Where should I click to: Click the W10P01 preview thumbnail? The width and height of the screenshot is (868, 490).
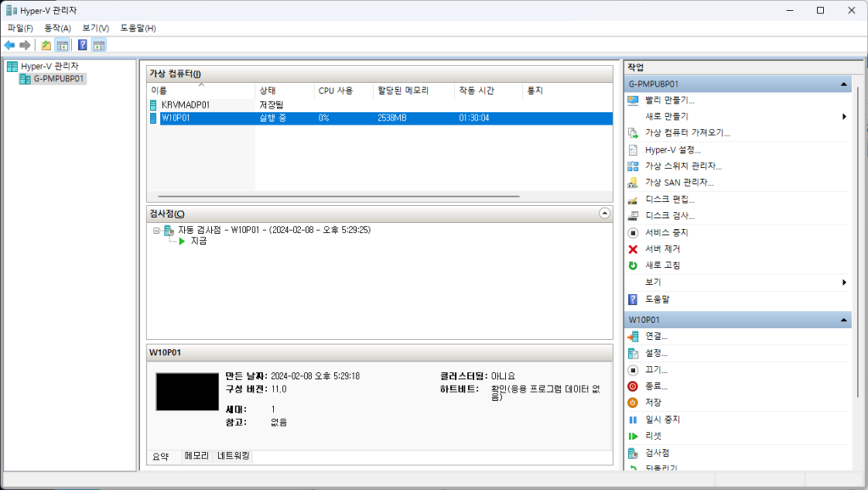pyautogui.click(x=187, y=392)
